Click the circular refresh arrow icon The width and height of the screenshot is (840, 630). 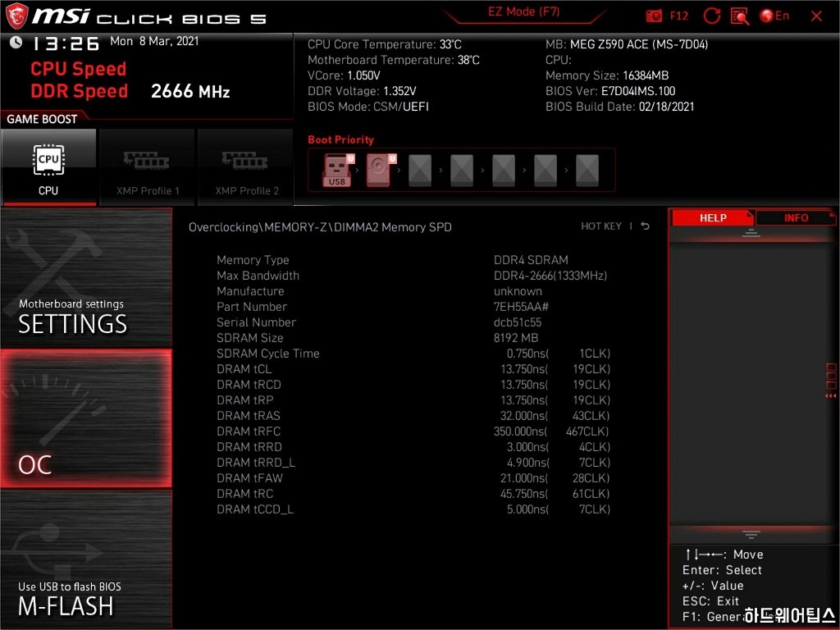pyautogui.click(x=711, y=16)
